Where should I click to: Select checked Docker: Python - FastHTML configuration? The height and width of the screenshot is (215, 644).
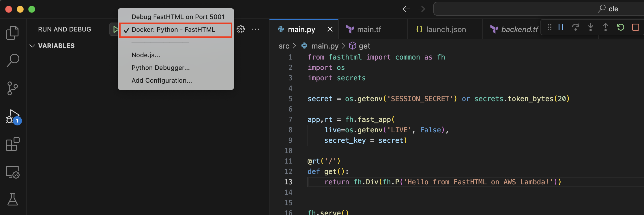click(173, 30)
